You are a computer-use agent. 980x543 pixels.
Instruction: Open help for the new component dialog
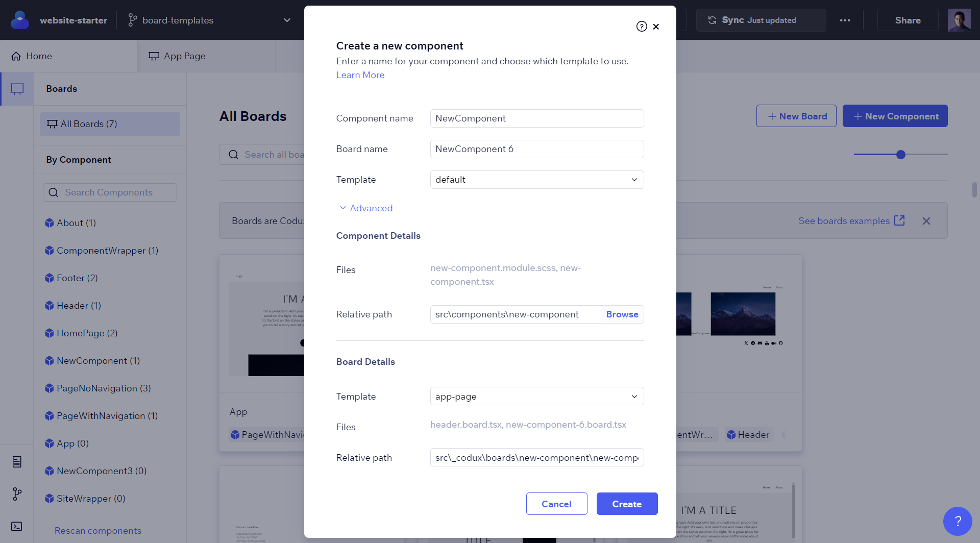tap(642, 27)
